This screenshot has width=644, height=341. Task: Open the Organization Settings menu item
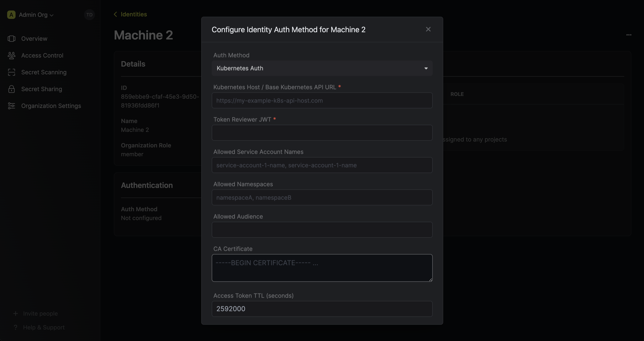coord(51,106)
